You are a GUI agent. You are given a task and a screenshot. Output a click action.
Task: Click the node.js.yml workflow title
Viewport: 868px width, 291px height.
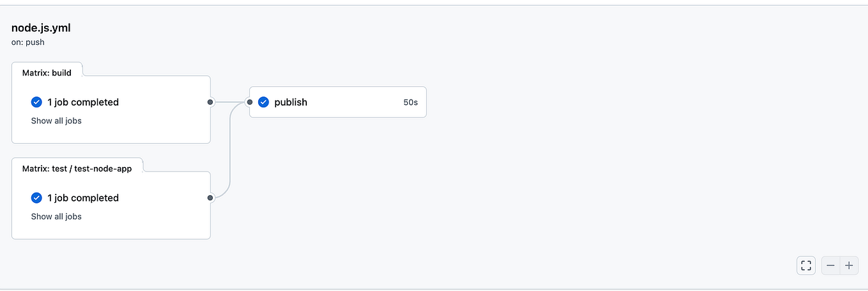click(41, 28)
